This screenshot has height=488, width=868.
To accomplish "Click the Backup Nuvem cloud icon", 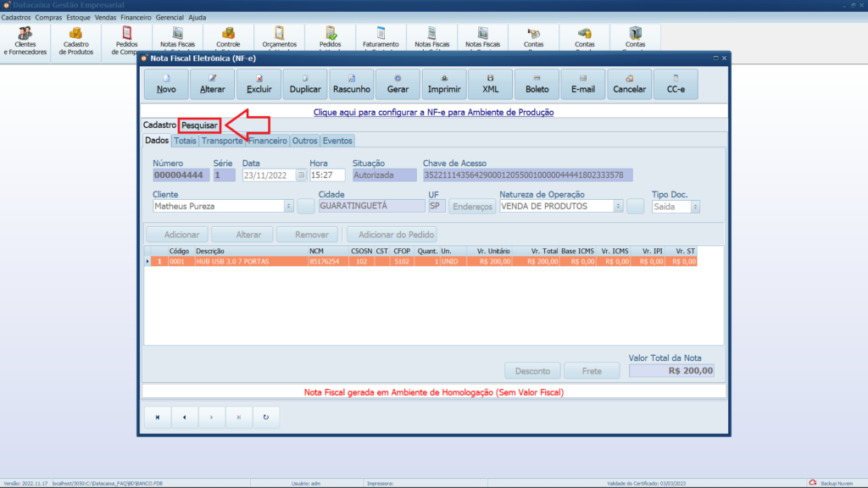I will click(x=812, y=483).
